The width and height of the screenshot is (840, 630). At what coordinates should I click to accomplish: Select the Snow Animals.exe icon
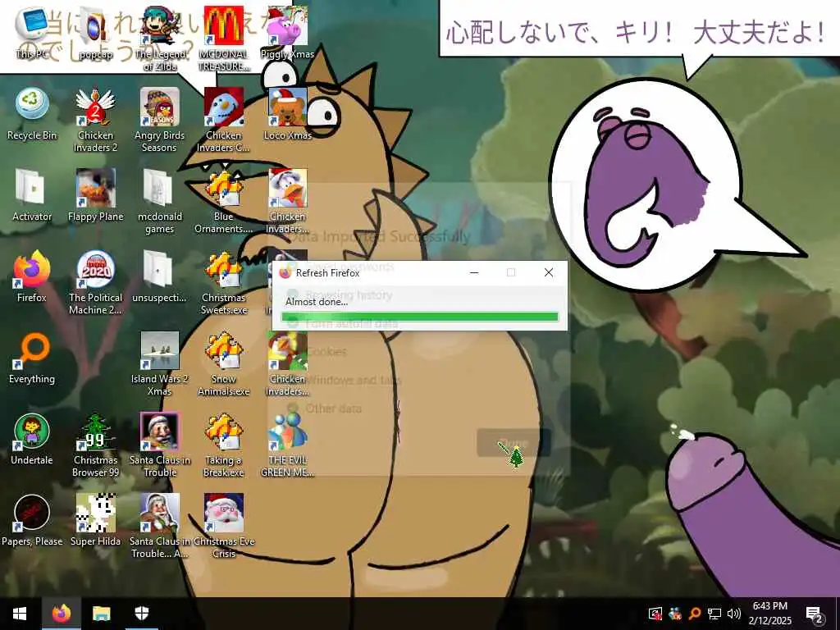(x=223, y=363)
